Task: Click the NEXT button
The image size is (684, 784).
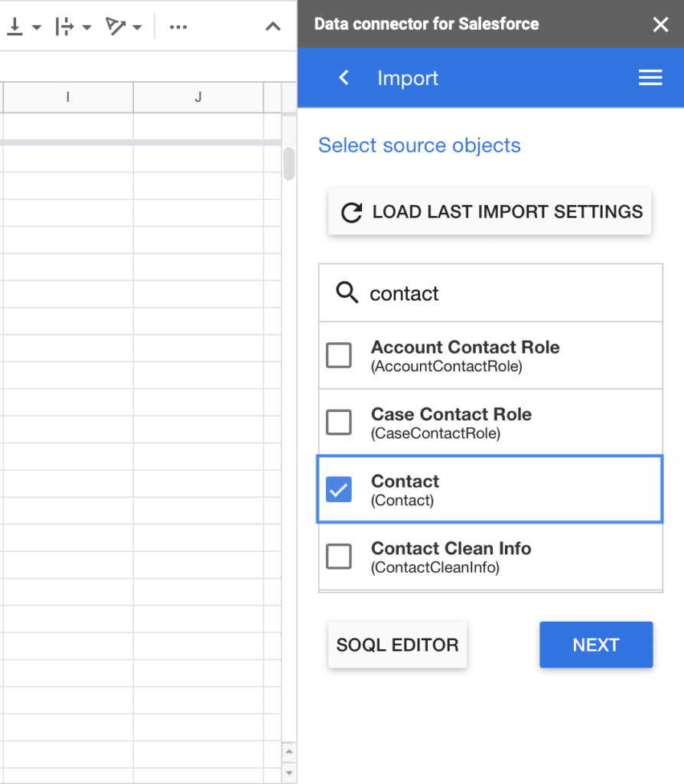Action: [596, 645]
